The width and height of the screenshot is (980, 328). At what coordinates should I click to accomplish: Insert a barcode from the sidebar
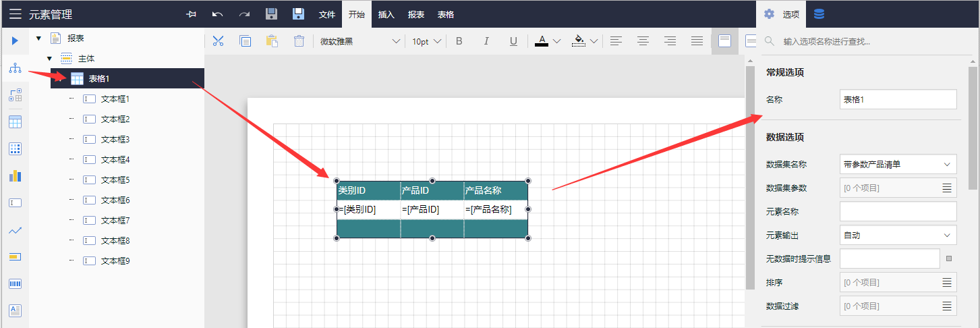pos(15,284)
